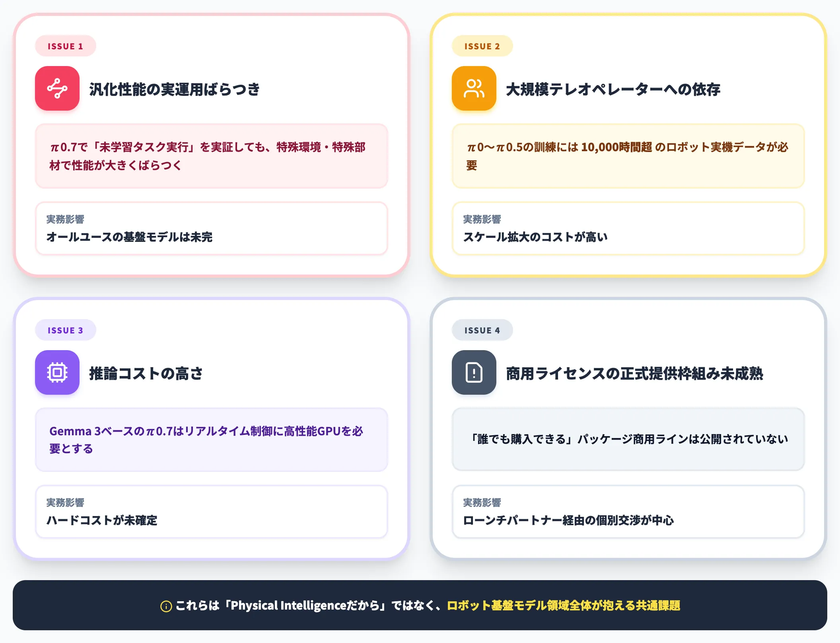Click the info circle icon in footer banner
Screen dimensions: 840x643
166,606
